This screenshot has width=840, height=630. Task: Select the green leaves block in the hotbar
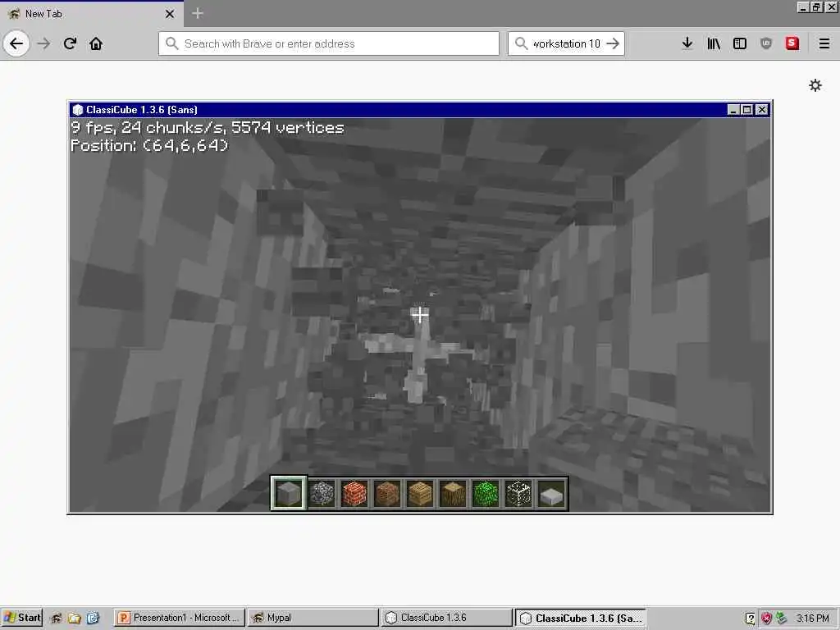(486, 493)
